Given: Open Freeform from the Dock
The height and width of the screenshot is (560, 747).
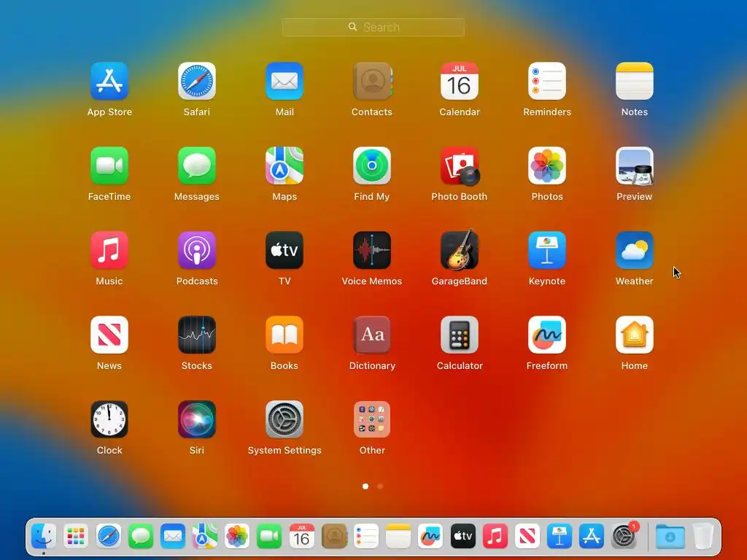Looking at the screenshot, I should [x=430, y=536].
